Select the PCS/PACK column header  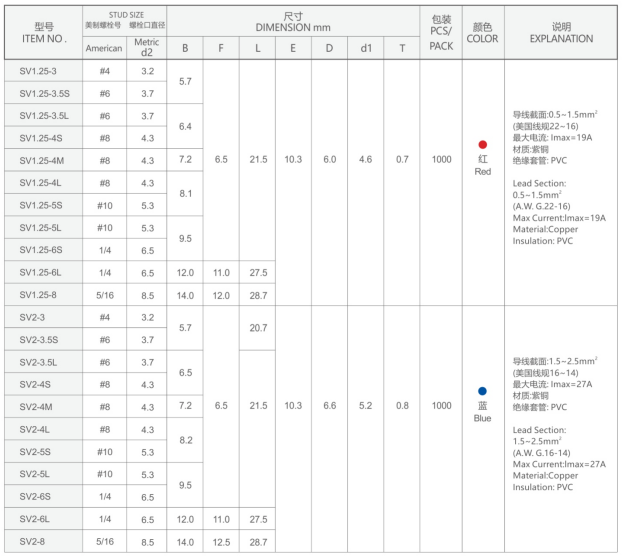tap(440, 32)
